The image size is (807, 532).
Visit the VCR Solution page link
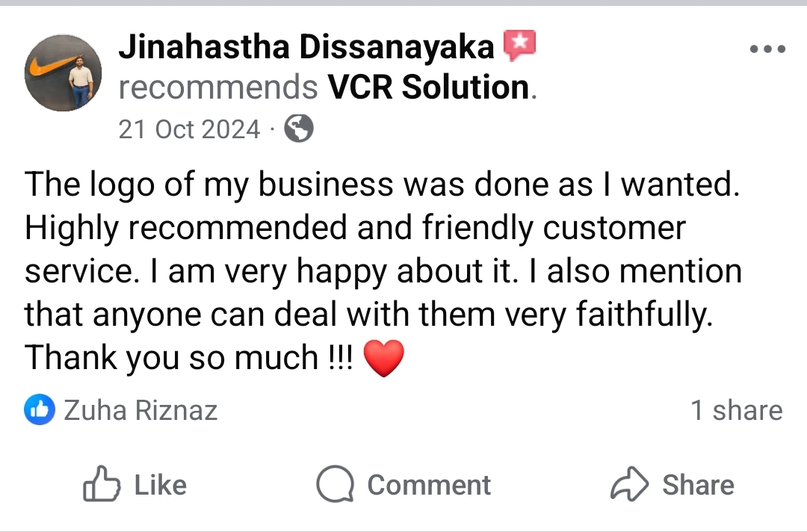click(x=429, y=88)
